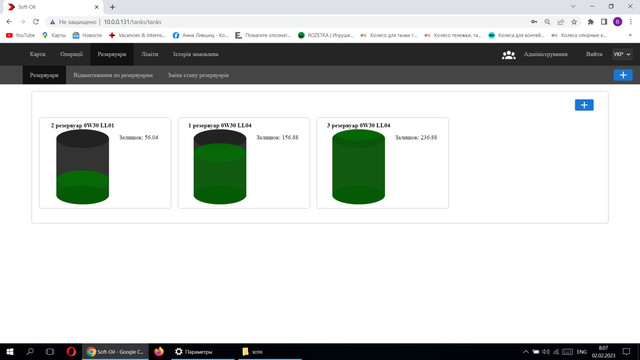Switch to Зміна стану резервуарів tab
This screenshot has height=360, width=640.
[x=198, y=75]
